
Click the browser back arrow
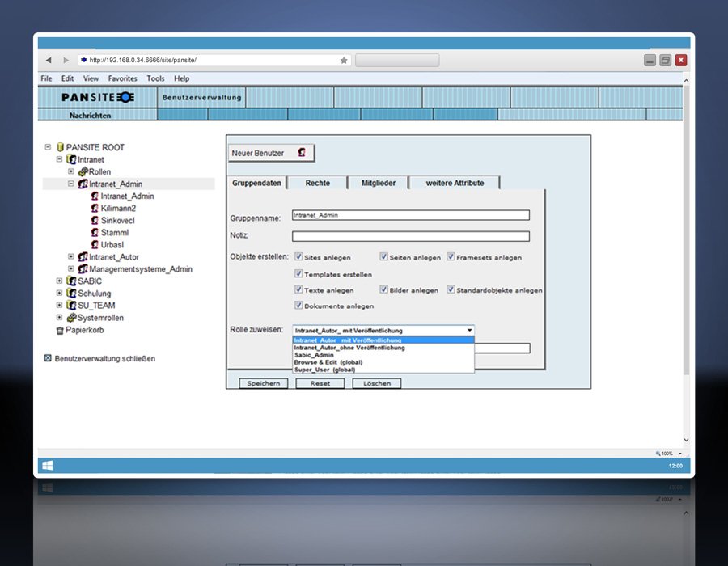pyautogui.click(x=49, y=61)
